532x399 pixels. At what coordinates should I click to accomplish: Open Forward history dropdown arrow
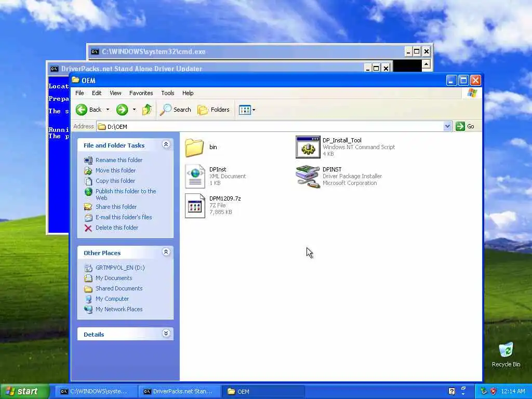[x=134, y=110]
